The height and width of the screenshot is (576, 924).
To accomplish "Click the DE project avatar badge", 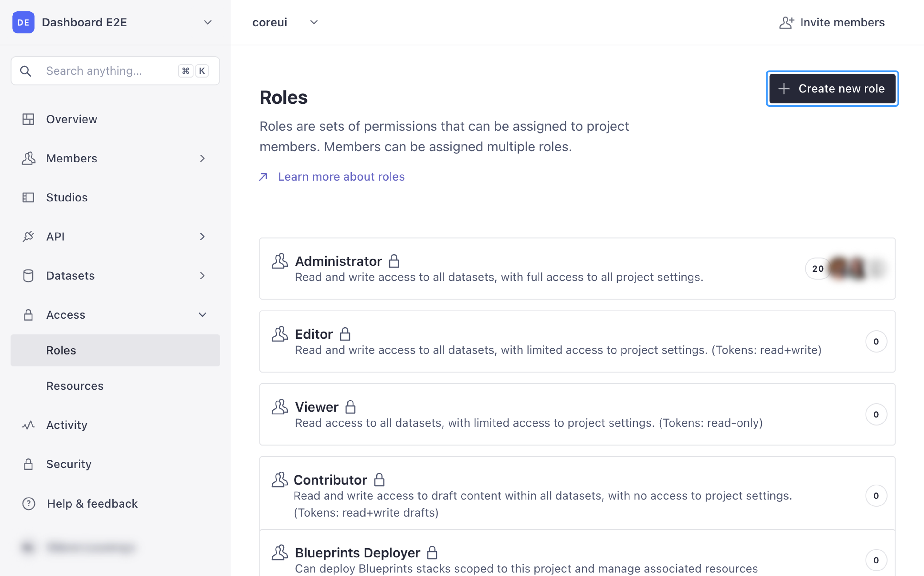I will coord(23,22).
